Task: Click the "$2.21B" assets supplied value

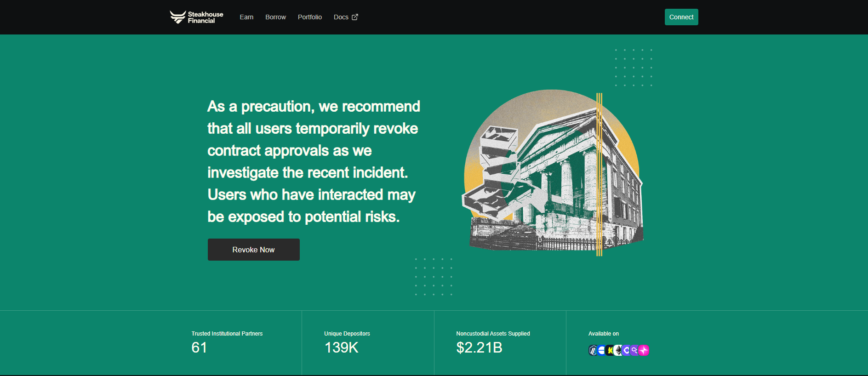Action: pos(479,348)
